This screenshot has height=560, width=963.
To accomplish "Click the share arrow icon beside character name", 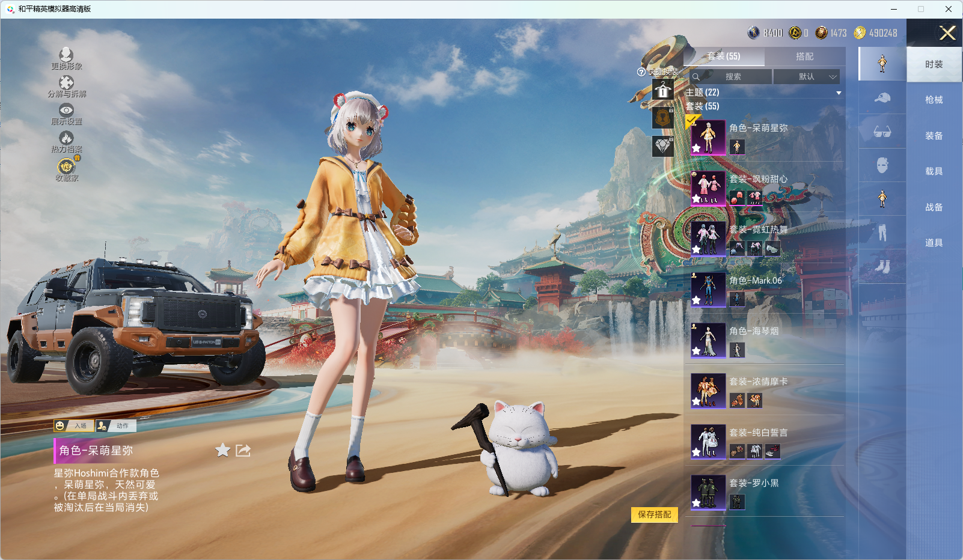I will pos(243,451).
